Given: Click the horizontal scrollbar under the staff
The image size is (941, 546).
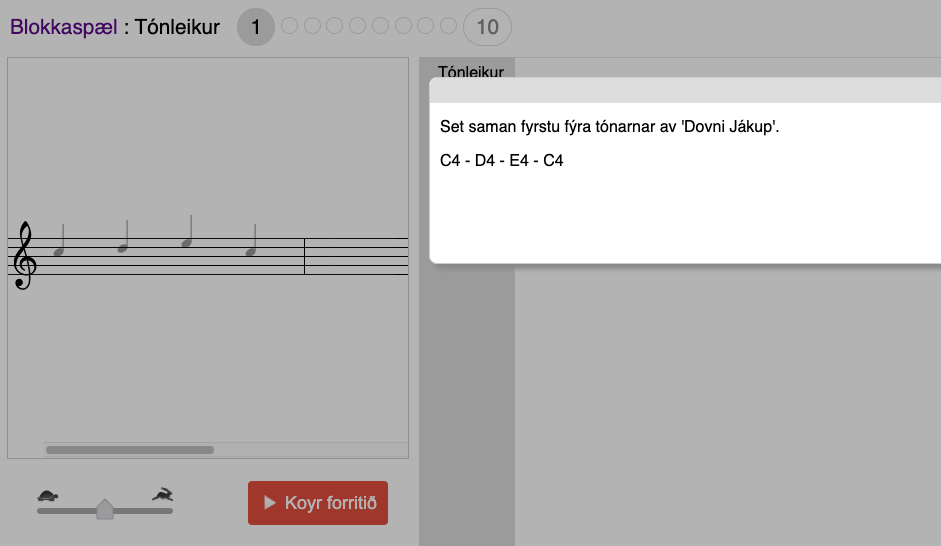Looking at the screenshot, I should click(130, 450).
